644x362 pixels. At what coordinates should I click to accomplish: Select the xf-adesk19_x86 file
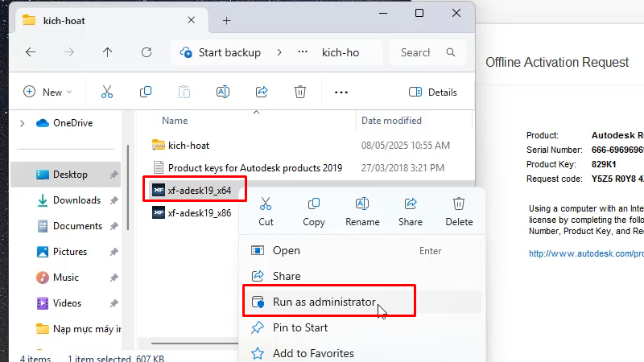pos(192,213)
